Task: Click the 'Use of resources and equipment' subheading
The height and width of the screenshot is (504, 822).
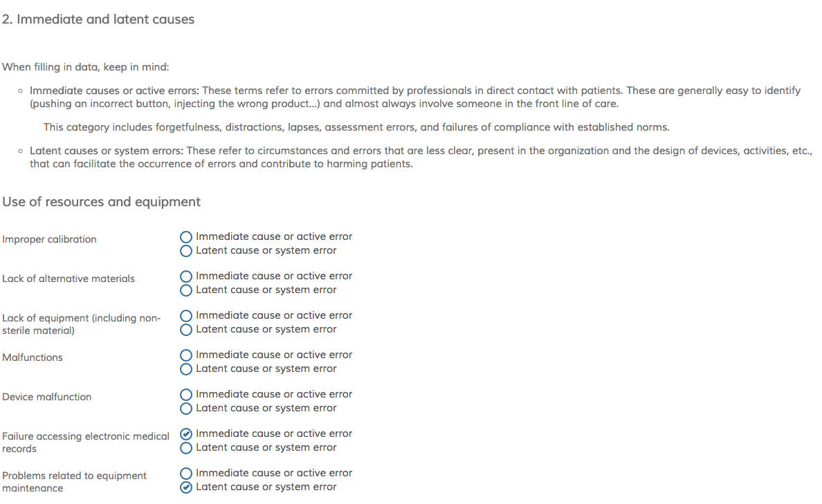Action: point(101,202)
